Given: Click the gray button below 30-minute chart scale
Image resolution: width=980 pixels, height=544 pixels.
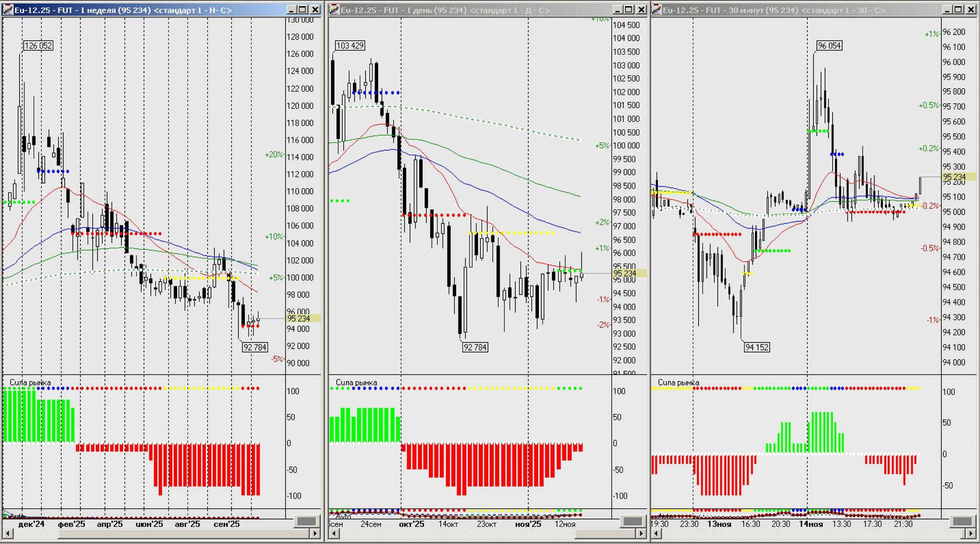Looking at the screenshot, I should [x=962, y=521].
